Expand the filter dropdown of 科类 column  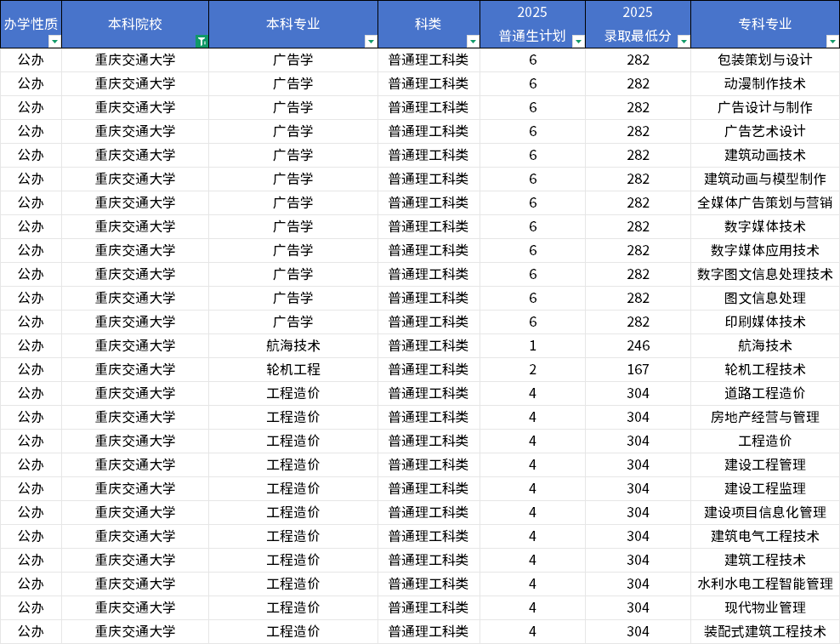point(472,39)
